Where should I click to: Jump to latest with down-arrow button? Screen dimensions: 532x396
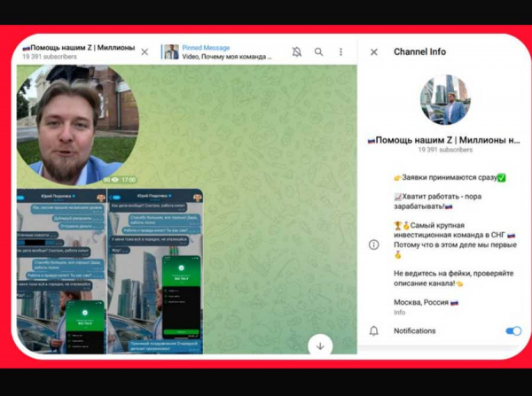coord(320,345)
